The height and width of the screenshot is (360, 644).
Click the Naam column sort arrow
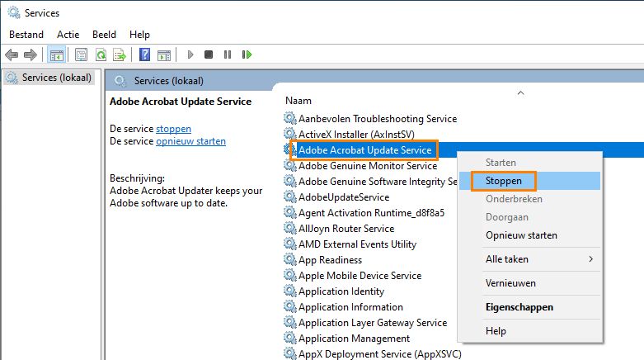521,93
